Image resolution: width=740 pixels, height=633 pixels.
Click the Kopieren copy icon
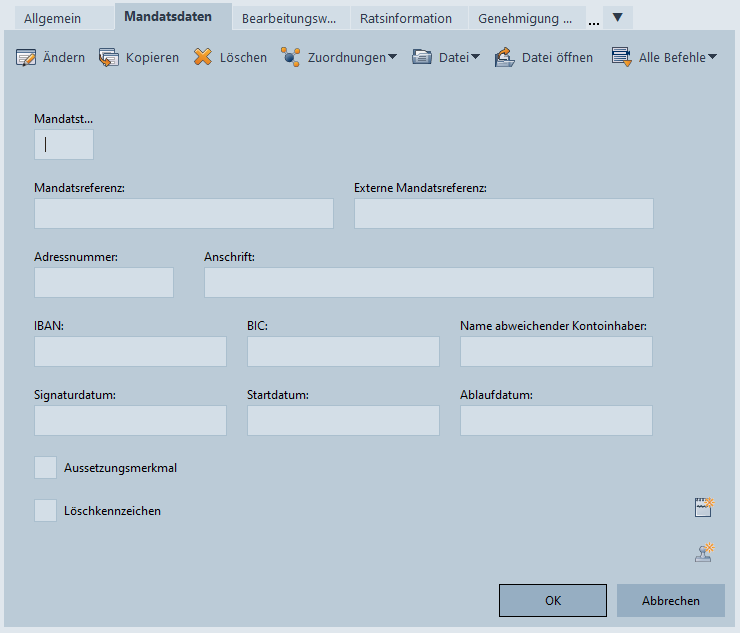109,57
